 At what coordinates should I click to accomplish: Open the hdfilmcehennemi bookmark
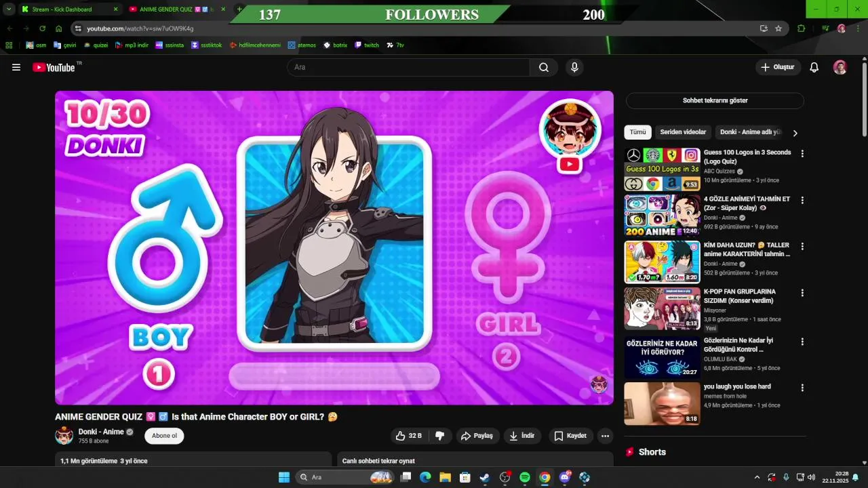tap(255, 45)
